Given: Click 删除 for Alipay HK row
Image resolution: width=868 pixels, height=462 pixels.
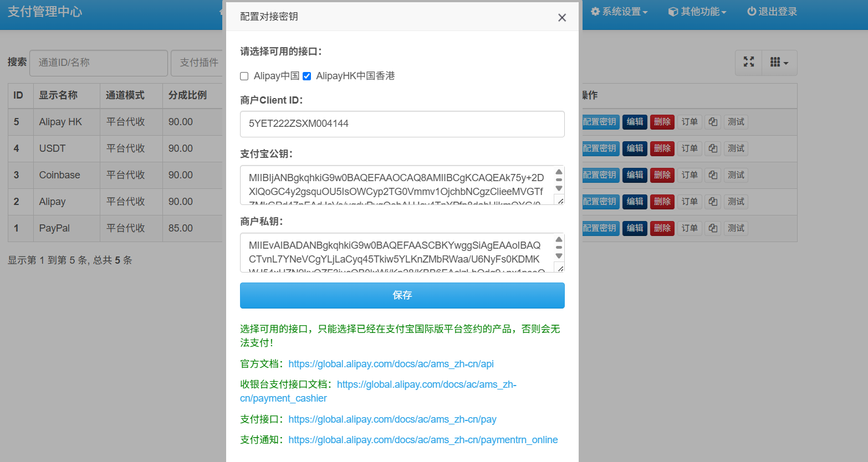Looking at the screenshot, I should pyautogui.click(x=662, y=122).
